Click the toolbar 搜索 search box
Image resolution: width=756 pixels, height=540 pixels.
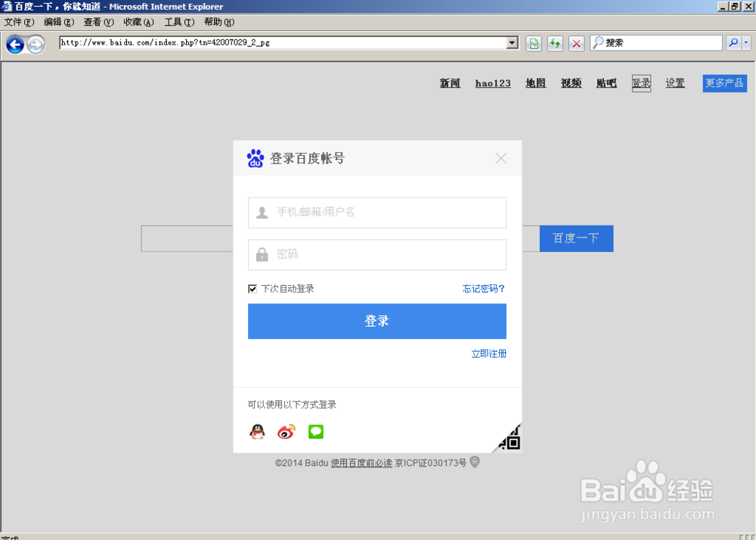(656, 43)
